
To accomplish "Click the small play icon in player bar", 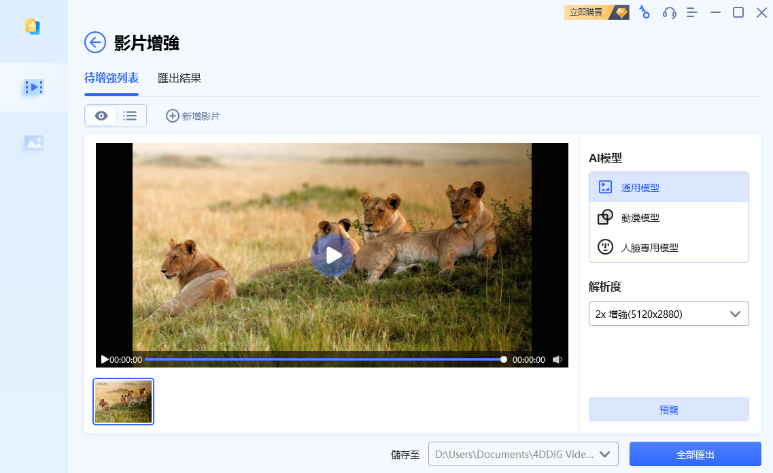I will tap(105, 360).
